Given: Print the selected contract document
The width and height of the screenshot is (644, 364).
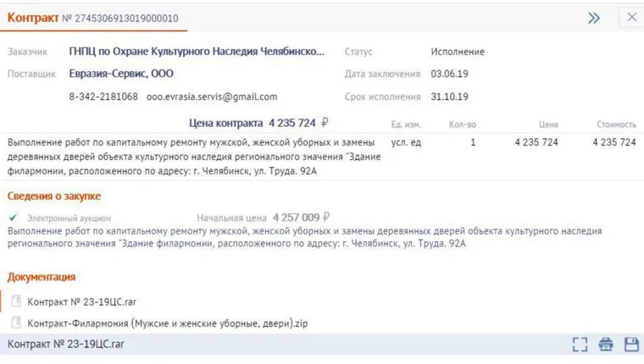Looking at the screenshot, I should [x=605, y=345].
